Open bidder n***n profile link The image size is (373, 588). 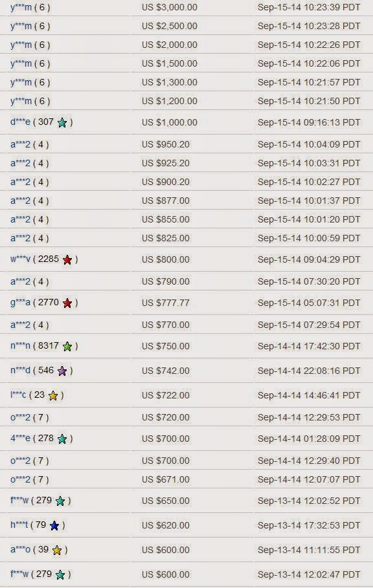click(20, 346)
